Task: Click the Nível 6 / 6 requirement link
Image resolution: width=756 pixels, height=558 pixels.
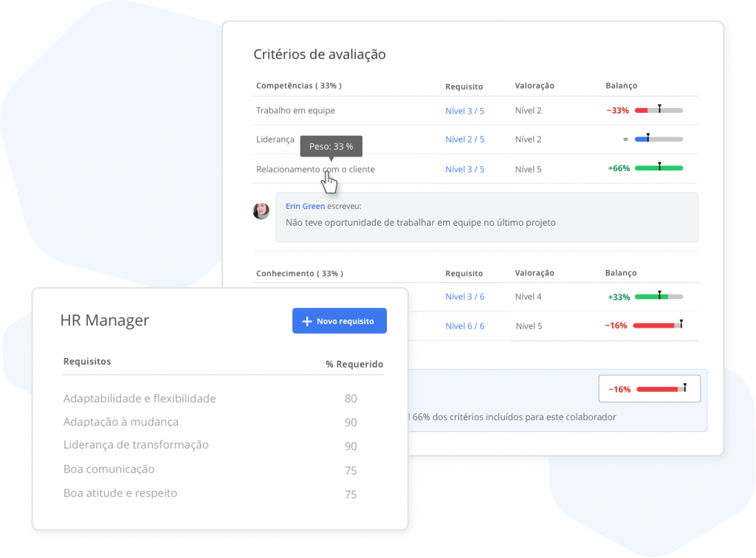Action: pyautogui.click(x=464, y=325)
